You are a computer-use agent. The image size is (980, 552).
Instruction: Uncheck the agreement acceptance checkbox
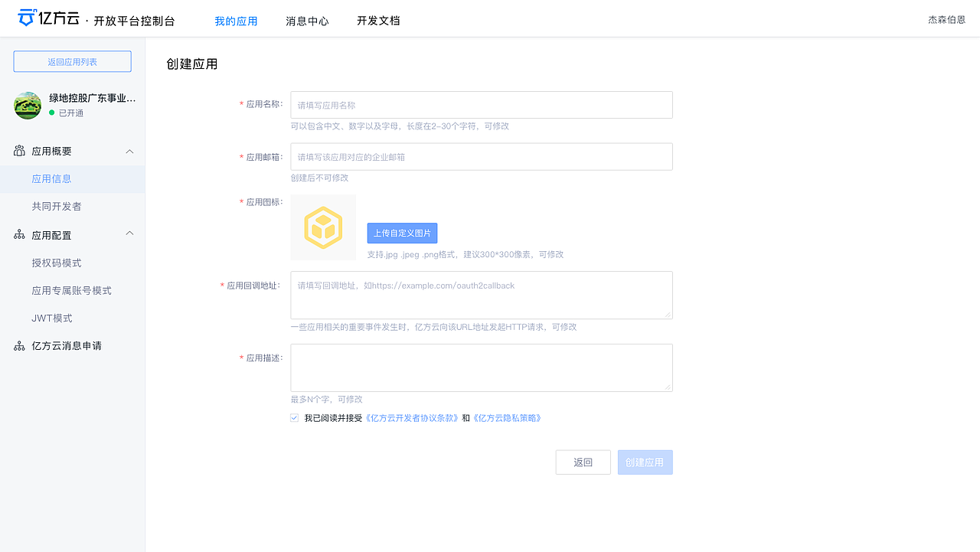click(294, 417)
